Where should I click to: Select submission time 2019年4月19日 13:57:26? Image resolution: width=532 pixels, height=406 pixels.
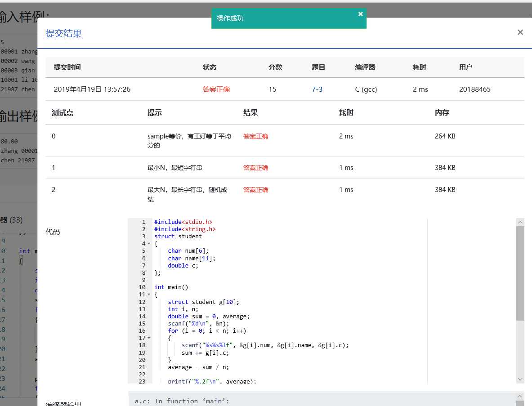point(92,89)
